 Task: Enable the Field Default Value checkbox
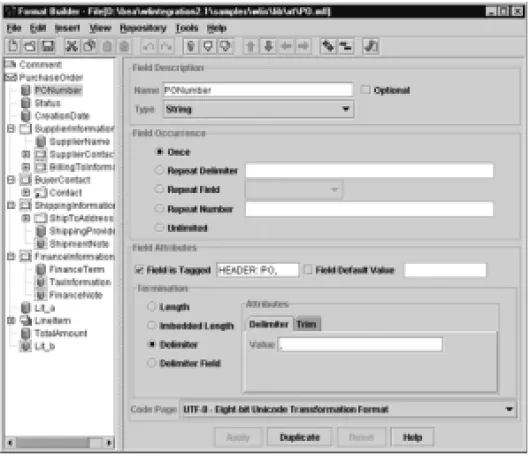click(x=308, y=270)
